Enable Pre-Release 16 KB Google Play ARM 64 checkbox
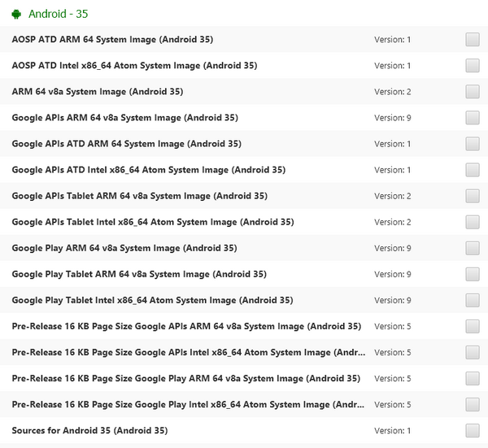 coord(472,379)
